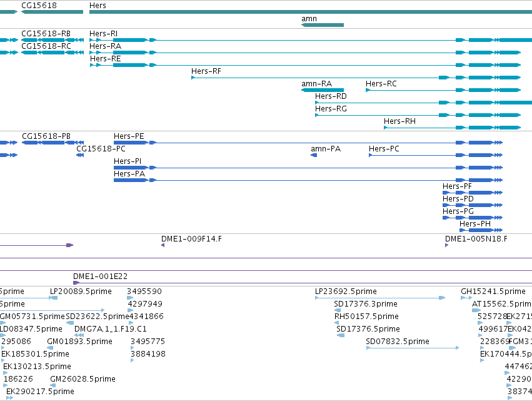Click the 3495590 EST label
The image size is (532, 401).
(x=144, y=292)
